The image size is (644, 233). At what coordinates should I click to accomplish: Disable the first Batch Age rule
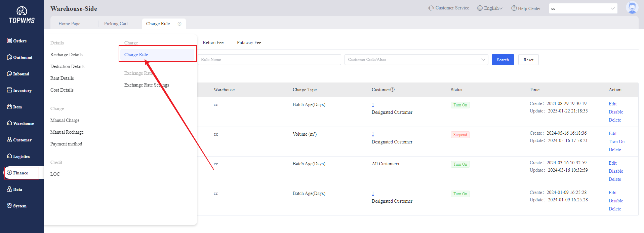coord(615,112)
